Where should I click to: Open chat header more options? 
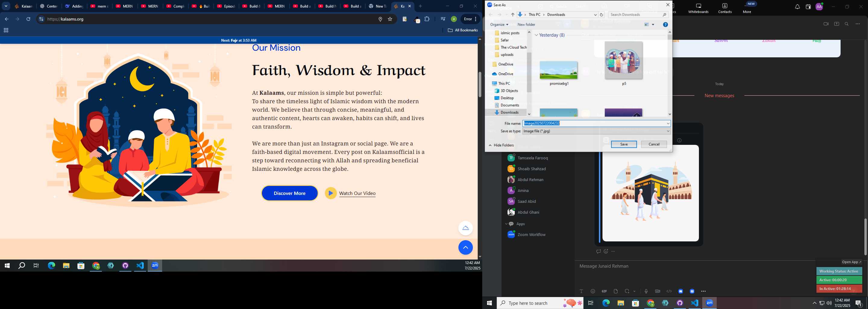click(x=857, y=24)
